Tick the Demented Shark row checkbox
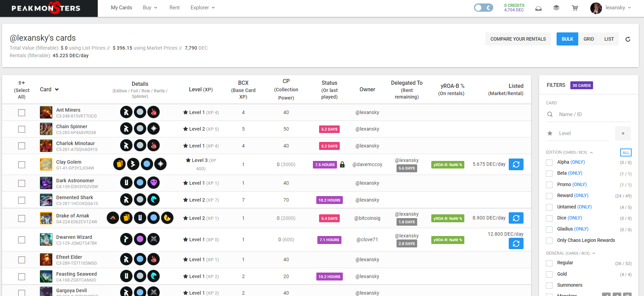 22,200
